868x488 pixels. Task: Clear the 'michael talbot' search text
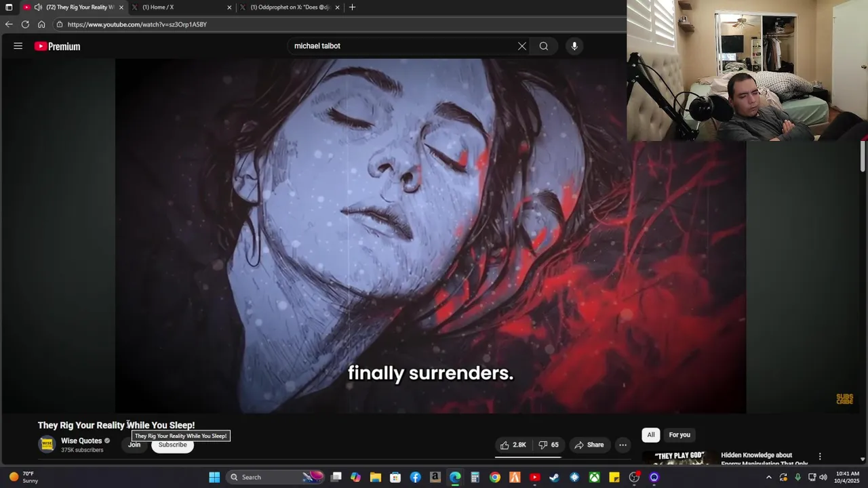point(522,46)
